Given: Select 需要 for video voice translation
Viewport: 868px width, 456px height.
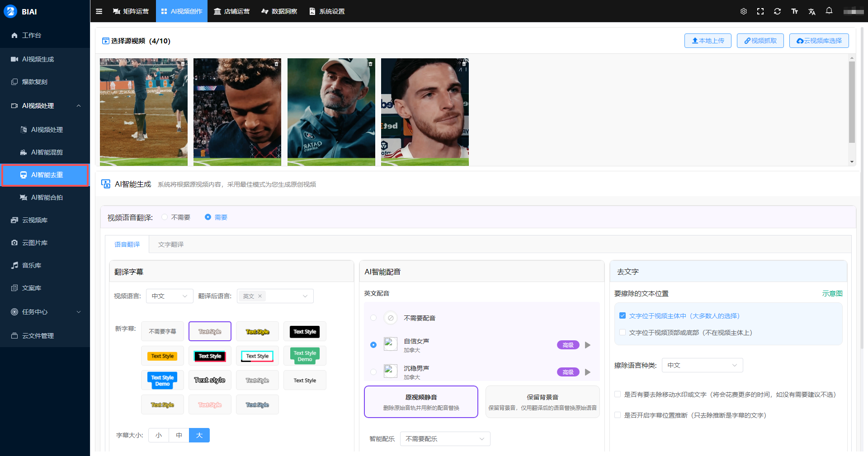Looking at the screenshot, I should [208, 217].
